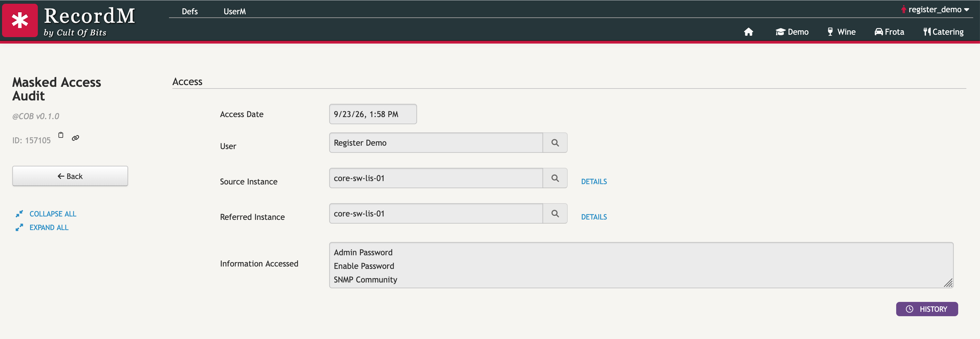
Task: Open DETAILS for Referred Instance
Action: tap(594, 217)
